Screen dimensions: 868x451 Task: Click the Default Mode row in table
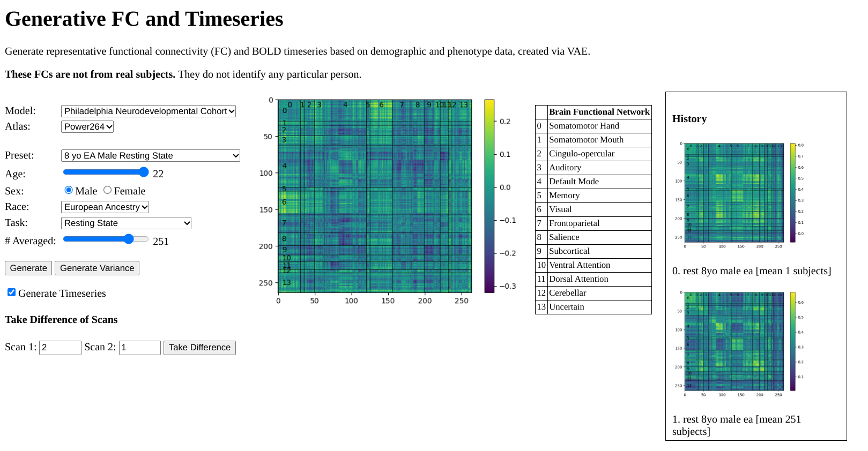tap(593, 182)
